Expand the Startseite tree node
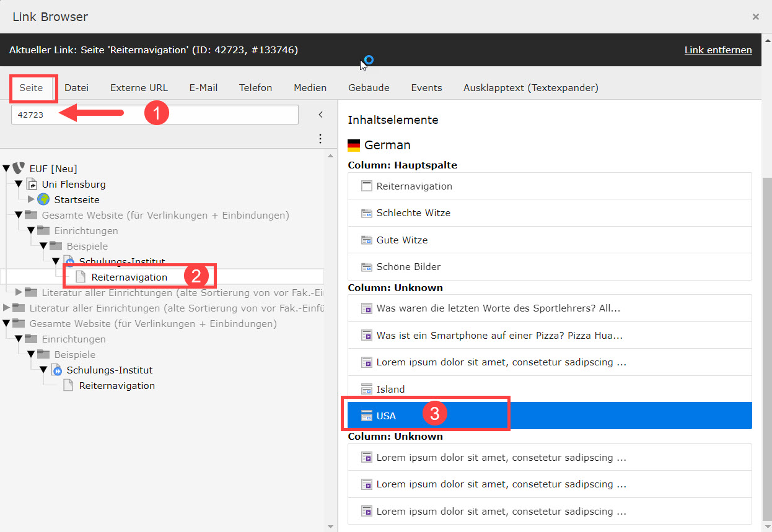This screenshot has width=772, height=532. pyautogui.click(x=31, y=199)
